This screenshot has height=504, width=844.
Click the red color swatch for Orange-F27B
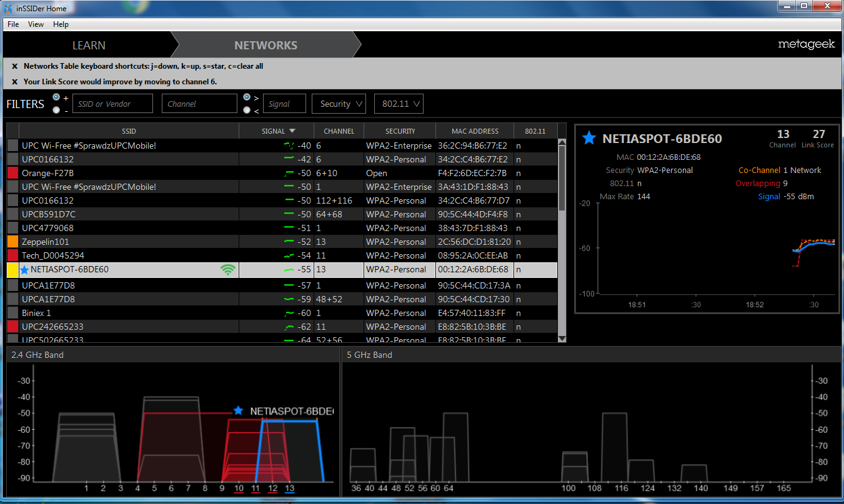[12, 173]
